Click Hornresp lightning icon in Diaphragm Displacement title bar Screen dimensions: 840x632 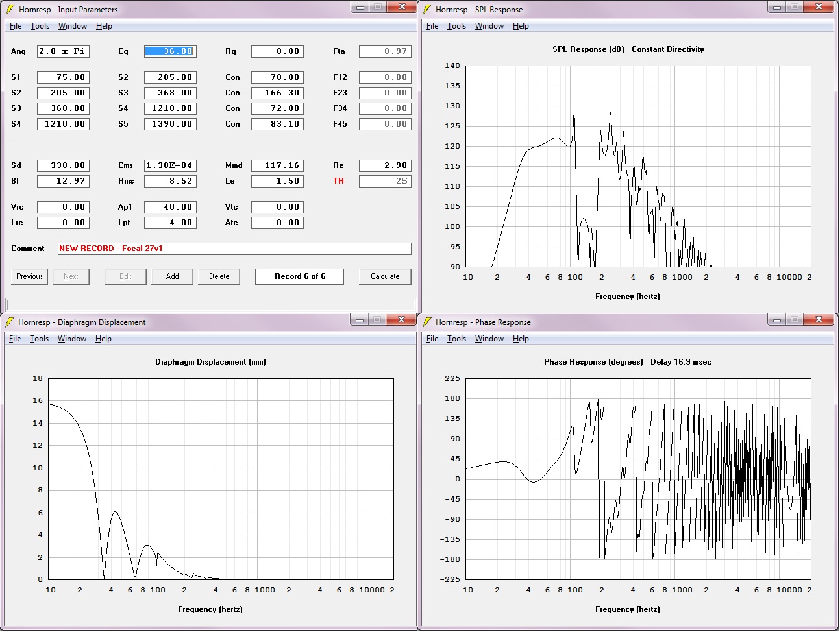click(x=10, y=322)
